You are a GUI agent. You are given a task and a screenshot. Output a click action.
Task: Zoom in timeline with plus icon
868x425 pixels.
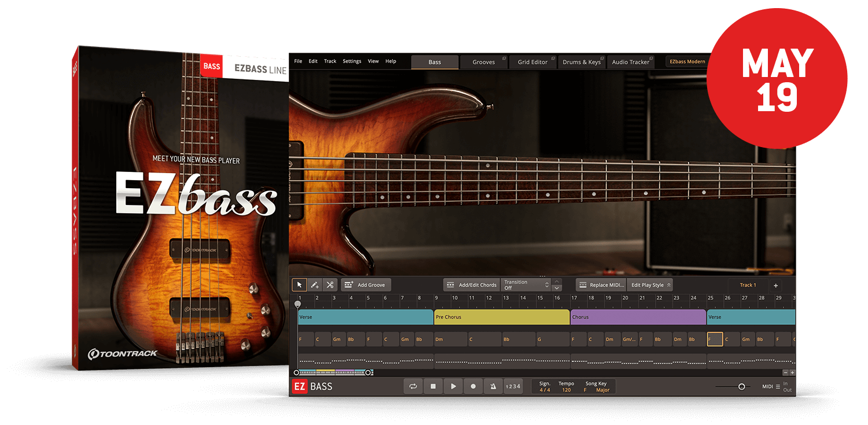[792, 373]
